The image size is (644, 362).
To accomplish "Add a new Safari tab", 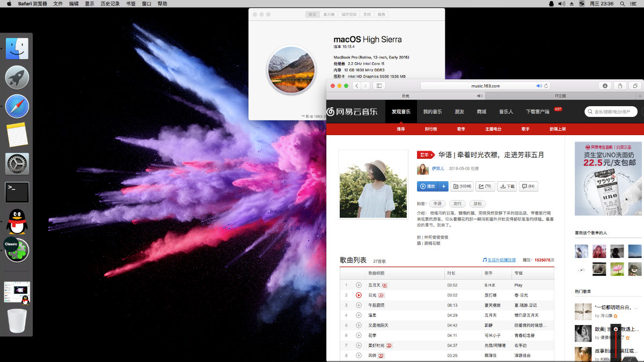I will 640,96.
